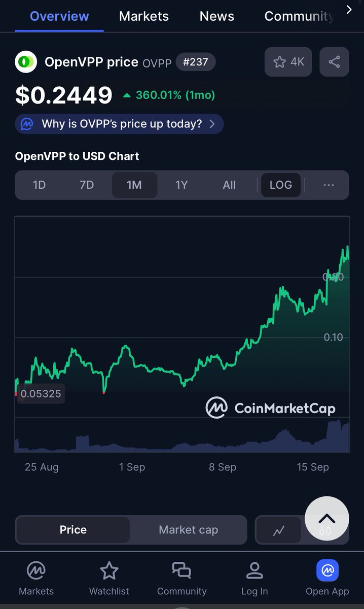364x609 pixels.
Task: Open the Markets bottom navigation icon
Action: tap(36, 571)
